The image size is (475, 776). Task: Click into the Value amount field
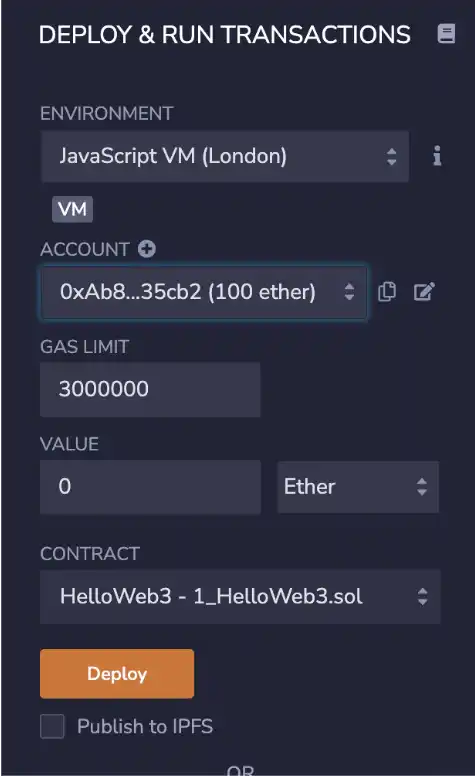pyautogui.click(x=150, y=487)
